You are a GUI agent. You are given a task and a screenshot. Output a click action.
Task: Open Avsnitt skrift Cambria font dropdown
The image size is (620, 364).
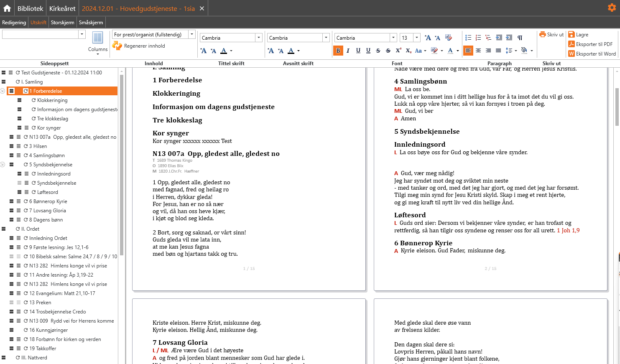[326, 38]
